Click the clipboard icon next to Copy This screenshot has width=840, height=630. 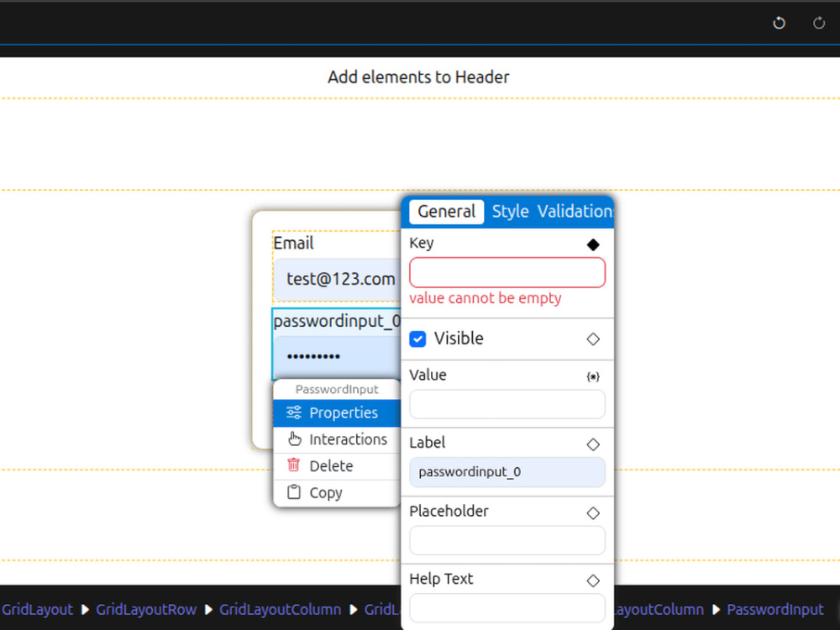click(x=293, y=491)
